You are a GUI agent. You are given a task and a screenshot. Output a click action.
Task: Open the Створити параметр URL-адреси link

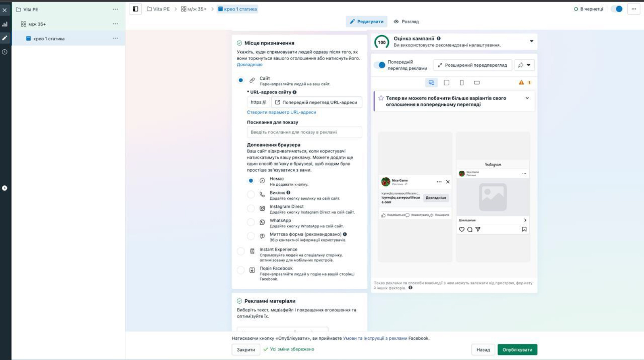tap(281, 112)
